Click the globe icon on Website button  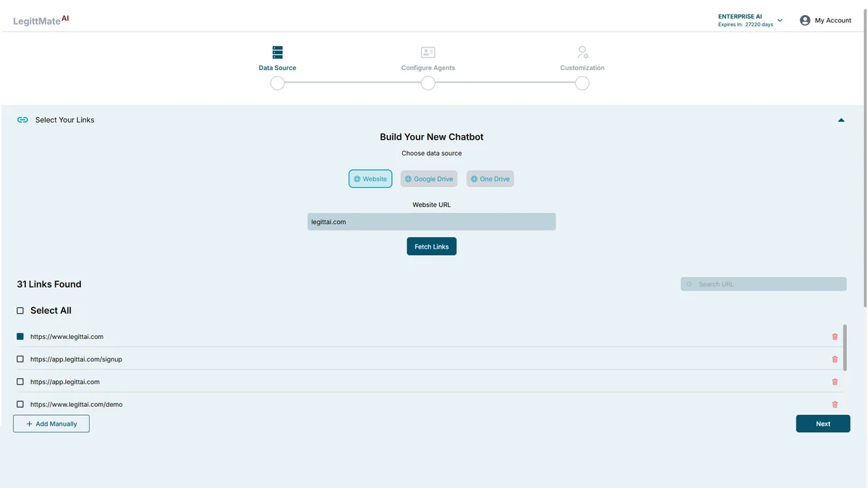(x=357, y=179)
